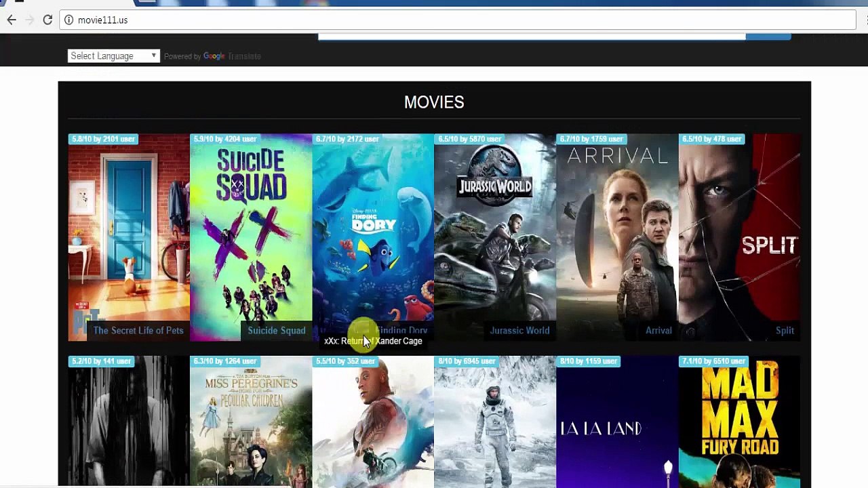This screenshot has height=488, width=868.
Task: Reload the movie111.us page
Action: click(47, 20)
